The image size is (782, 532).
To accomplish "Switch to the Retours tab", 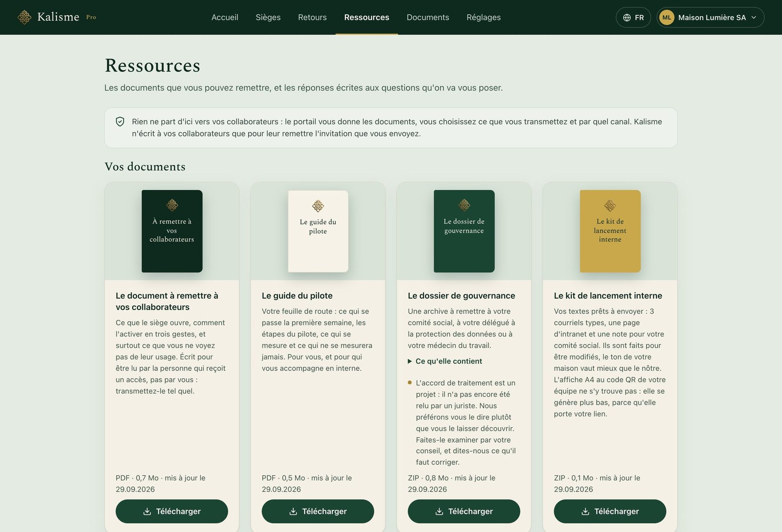I will (x=312, y=17).
